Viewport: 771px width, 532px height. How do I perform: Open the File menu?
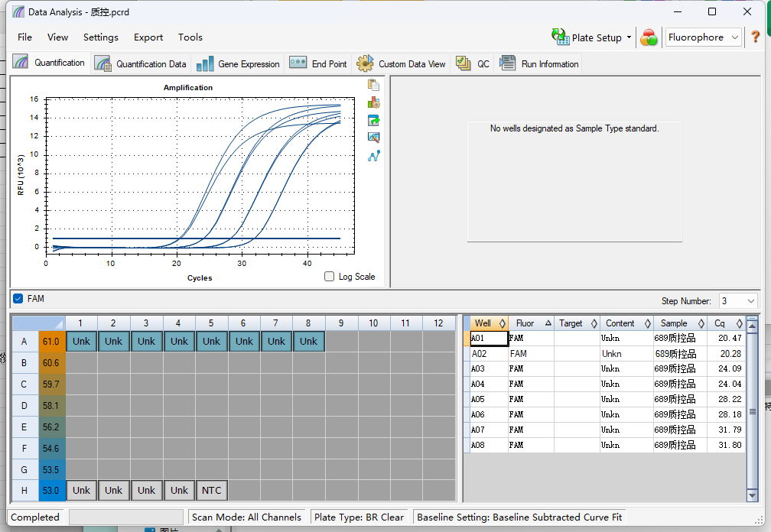[24, 37]
